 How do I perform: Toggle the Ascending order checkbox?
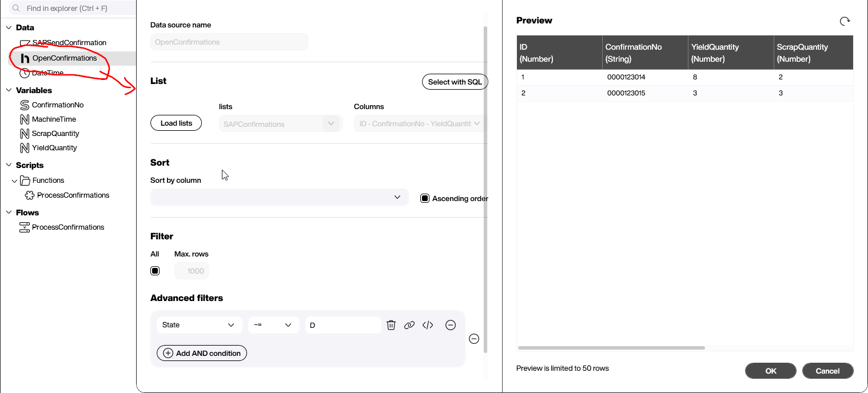pos(424,198)
